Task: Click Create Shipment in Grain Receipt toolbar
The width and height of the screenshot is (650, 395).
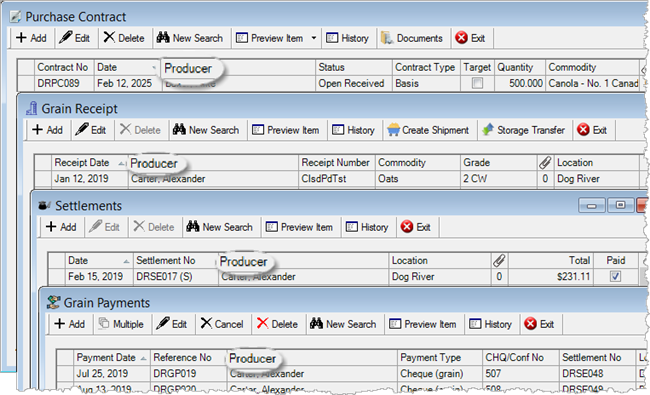Action: point(428,130)
